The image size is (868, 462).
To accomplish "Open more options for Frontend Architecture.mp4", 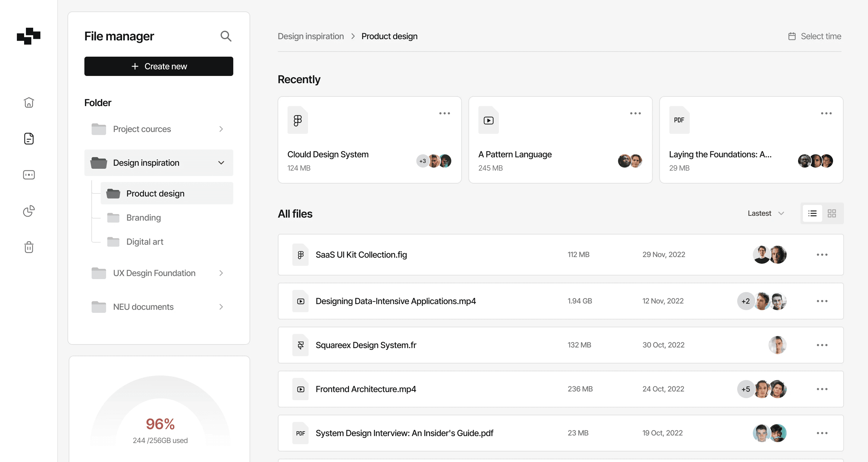I will (x=822, y=389).
